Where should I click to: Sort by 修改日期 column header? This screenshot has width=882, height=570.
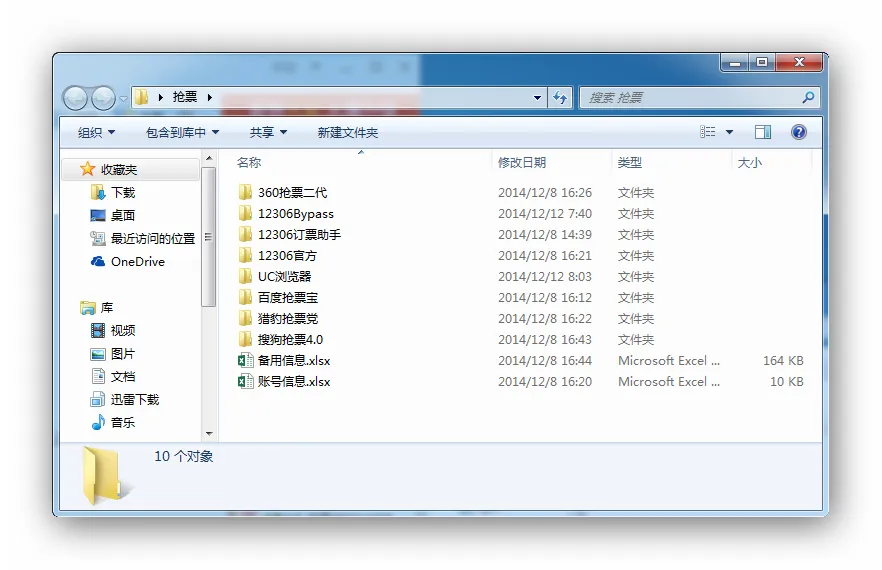[522, 163]
